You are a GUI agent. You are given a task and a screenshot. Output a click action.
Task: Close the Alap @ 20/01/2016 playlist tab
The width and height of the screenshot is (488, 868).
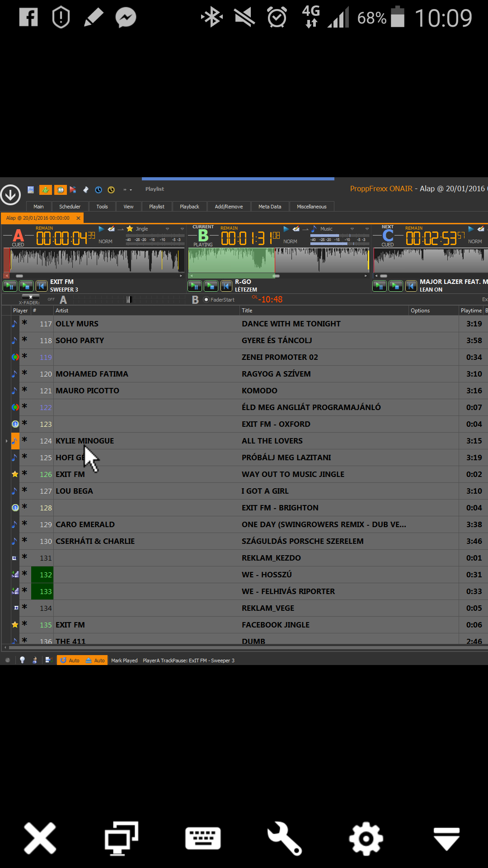click(x=78, y=218)
